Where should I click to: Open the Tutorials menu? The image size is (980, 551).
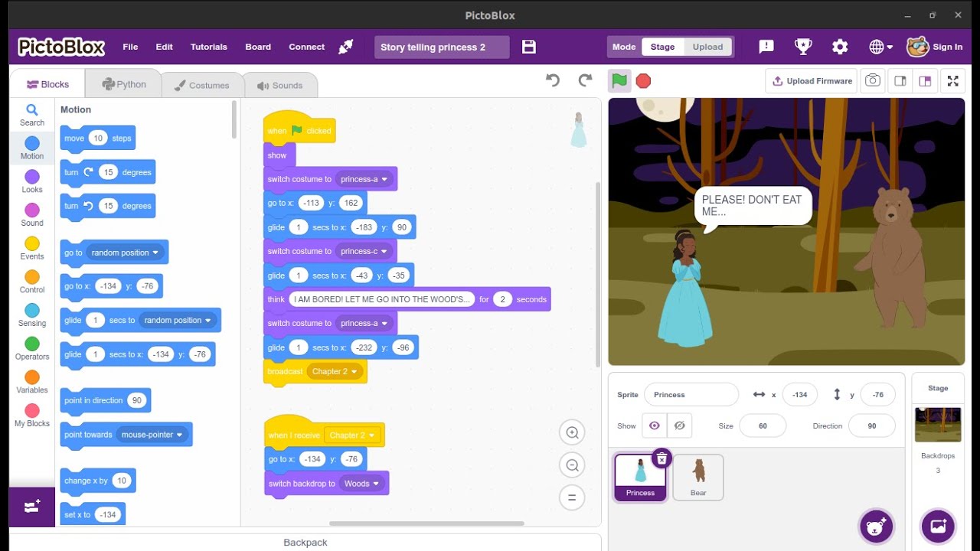pos(209,47)
